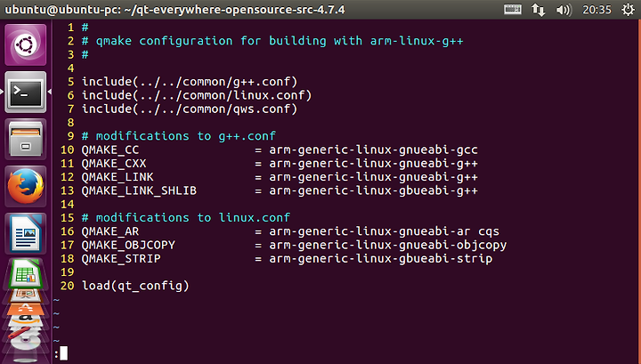
Task: Click the variable QMAKE_OBJCOPY
Action: point(128,245)
